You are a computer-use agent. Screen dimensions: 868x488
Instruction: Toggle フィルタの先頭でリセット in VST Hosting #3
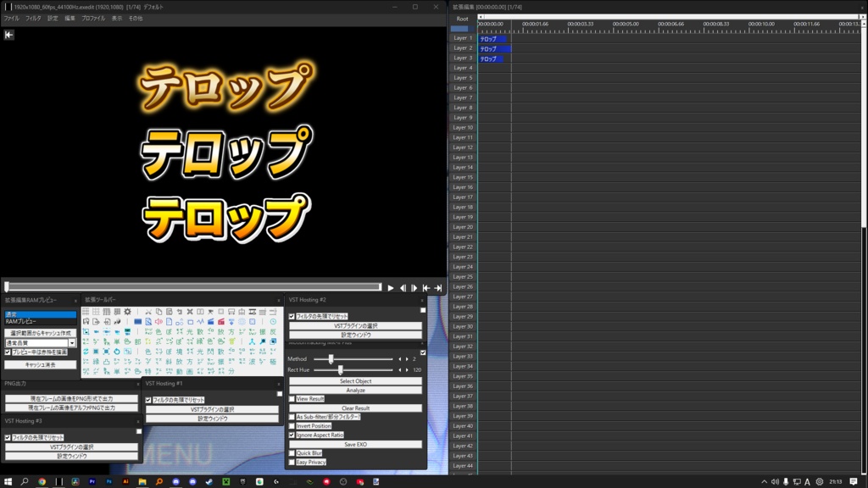pyautogui.click(x=8, y=438)
